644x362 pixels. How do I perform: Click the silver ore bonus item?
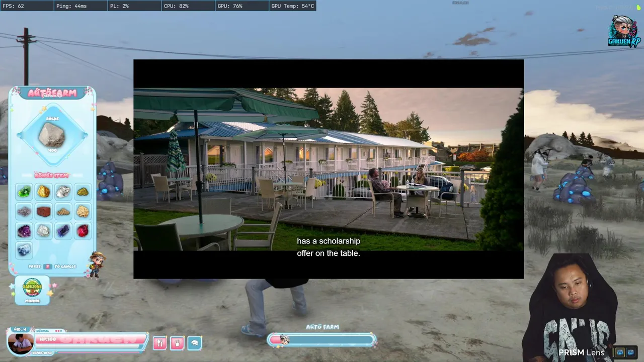pos(63,192)
